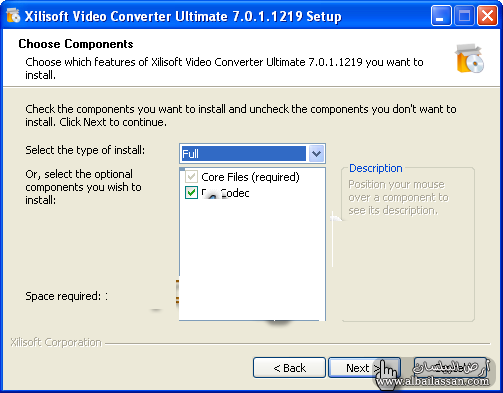Minimize the Setup window
The width and height of the screenshot is (503, 393).
tap(441, 16)
